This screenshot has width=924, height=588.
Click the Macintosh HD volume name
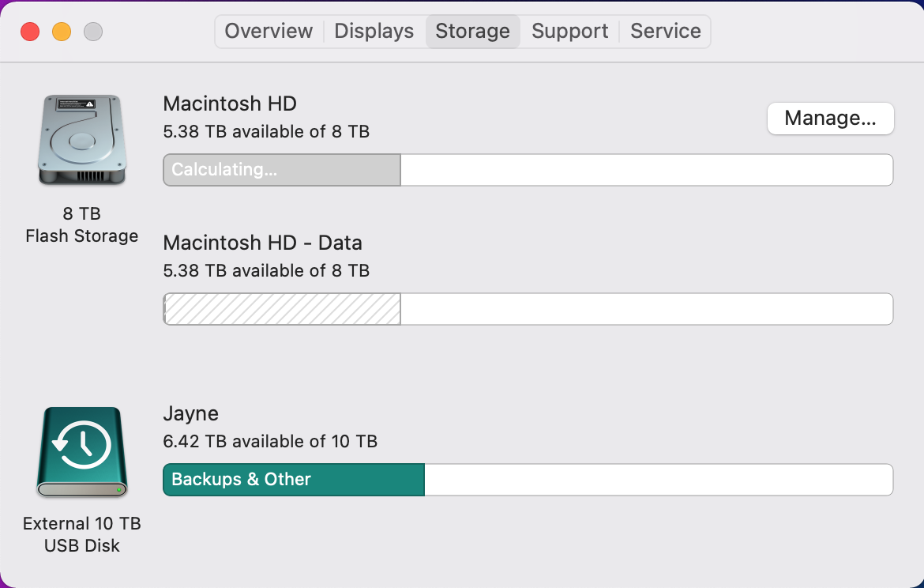pos(229,104)
